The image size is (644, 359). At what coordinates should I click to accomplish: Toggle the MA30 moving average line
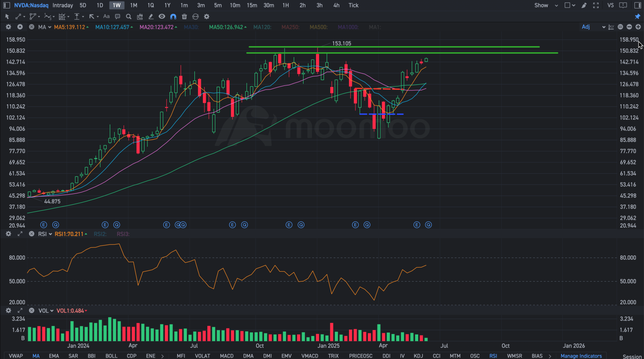191,27
